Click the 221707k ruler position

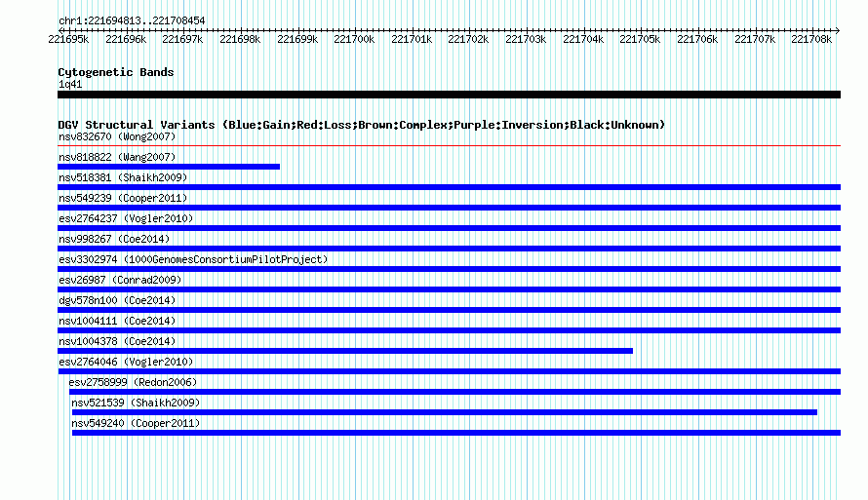pos(755,39)
